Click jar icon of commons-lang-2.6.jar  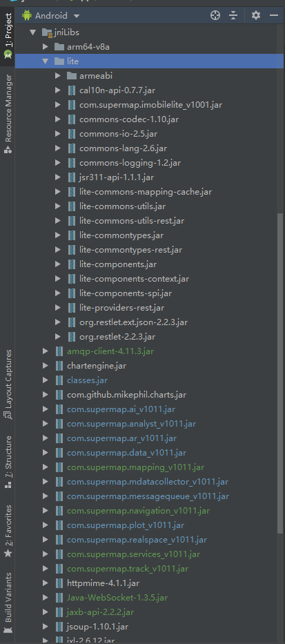[x=72, y=148]
